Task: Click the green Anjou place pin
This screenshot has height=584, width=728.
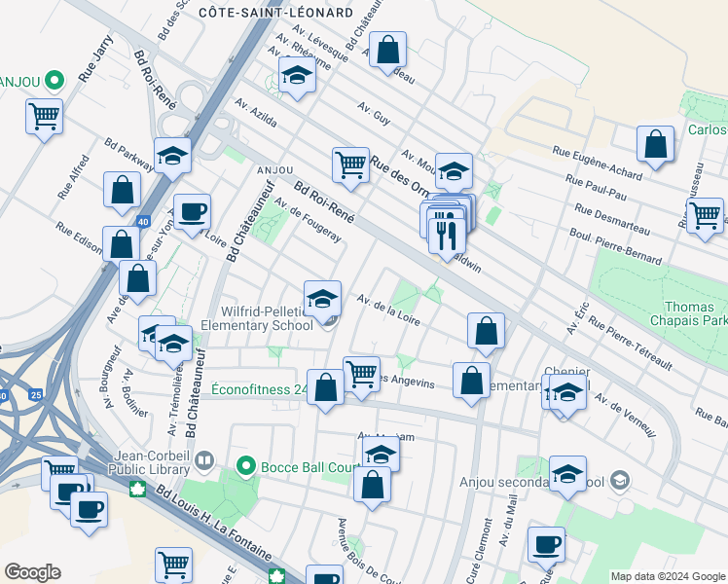Action: (x=55, y=81)
